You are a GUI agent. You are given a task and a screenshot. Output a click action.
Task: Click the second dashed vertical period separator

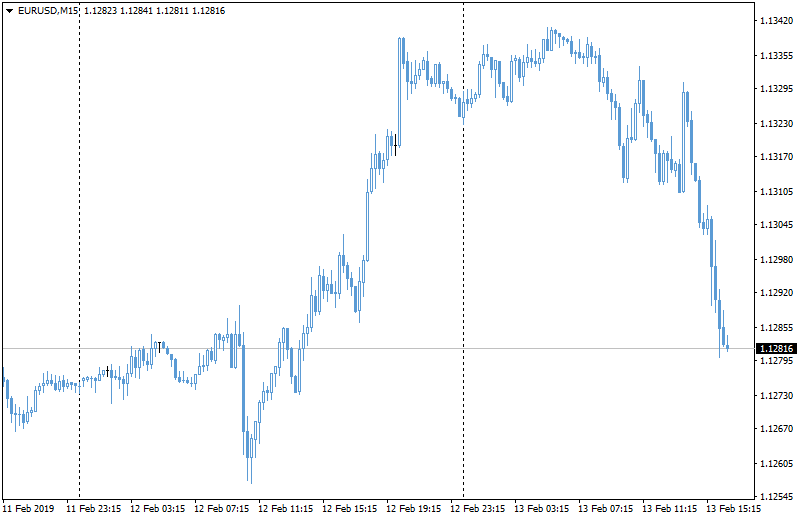click(463, 250)
